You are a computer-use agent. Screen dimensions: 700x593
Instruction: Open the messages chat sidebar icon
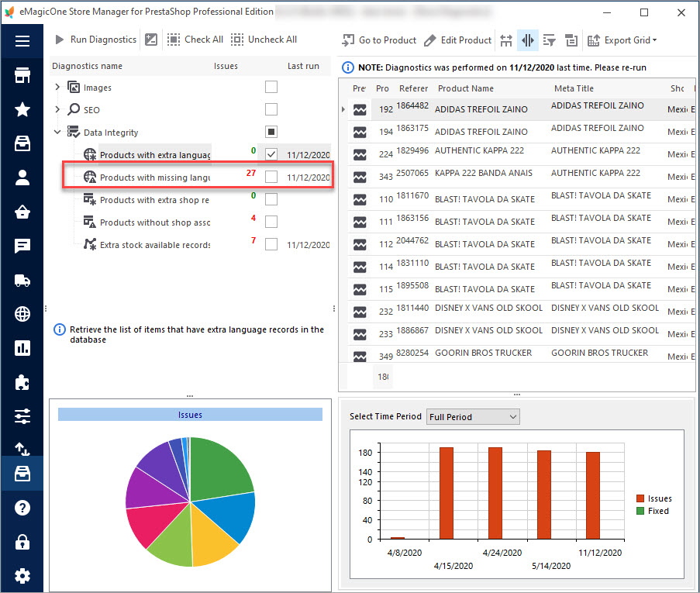(22, 246)
